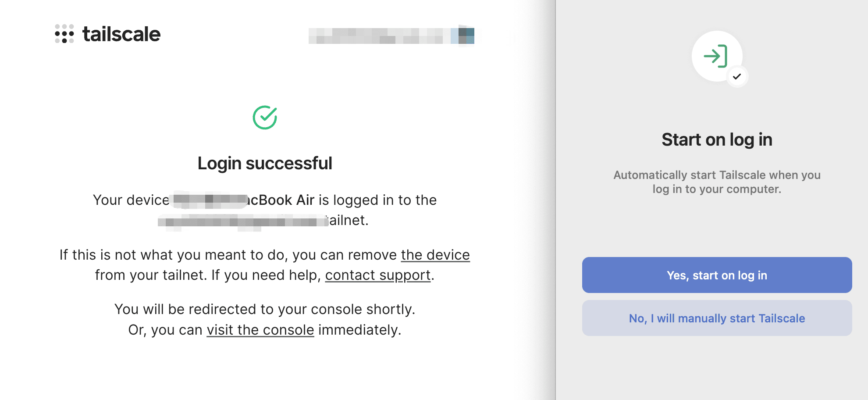The image size is (868, 400).
Task: Click the small checkmark badge on log-in icon
Action: pyautogui.click(x=737, y=76)
